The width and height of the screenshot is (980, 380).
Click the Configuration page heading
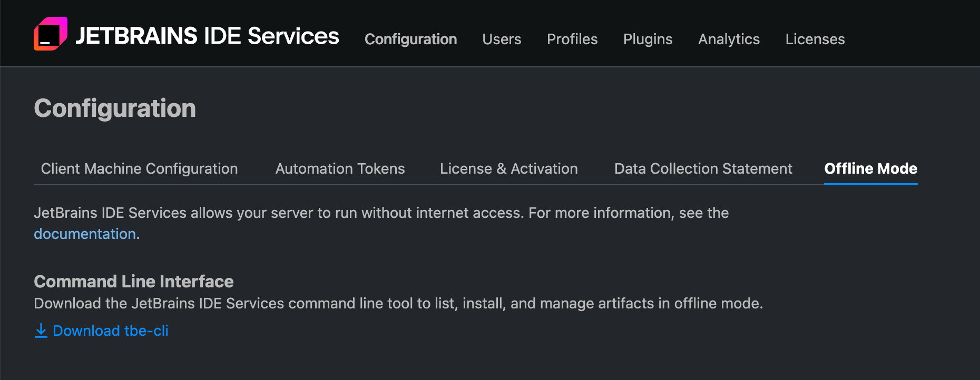click(115, 108)
